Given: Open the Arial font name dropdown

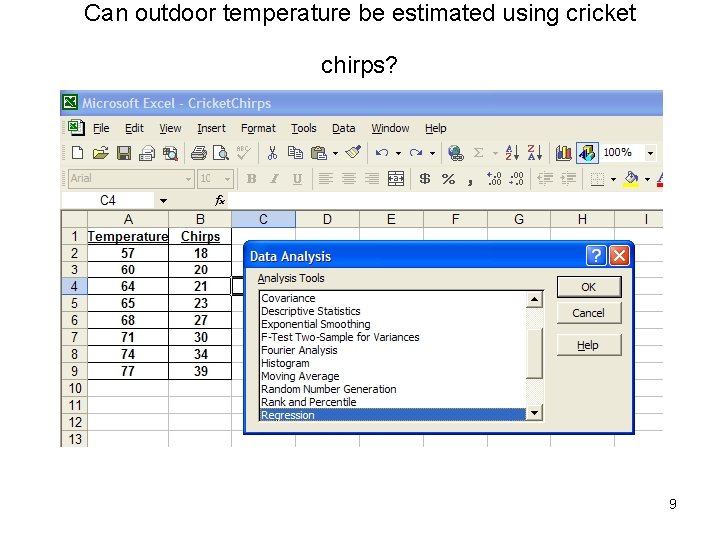Looking at the screenshot, I should (188, 179).
